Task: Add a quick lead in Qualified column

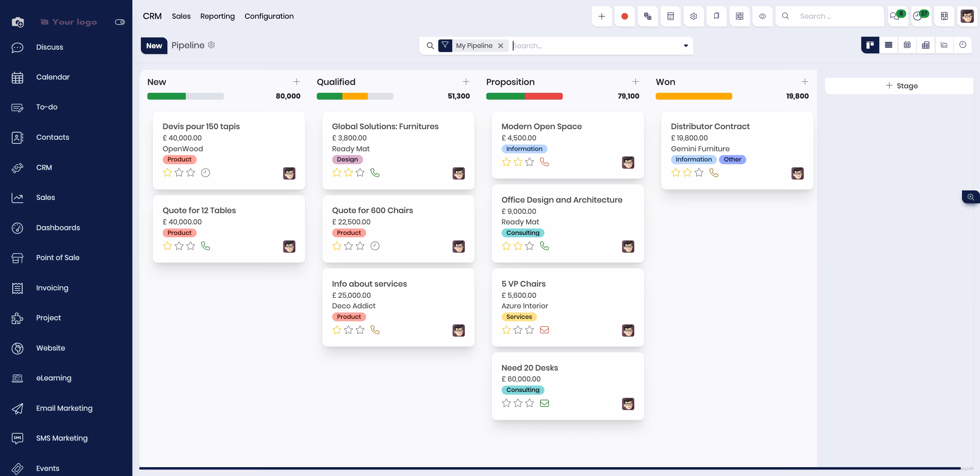Action: [465, 82]
